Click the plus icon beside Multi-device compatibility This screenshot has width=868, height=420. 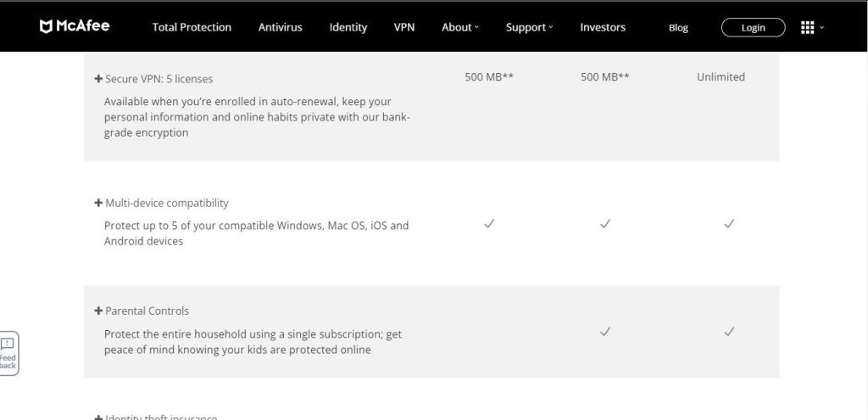(98, 204)
